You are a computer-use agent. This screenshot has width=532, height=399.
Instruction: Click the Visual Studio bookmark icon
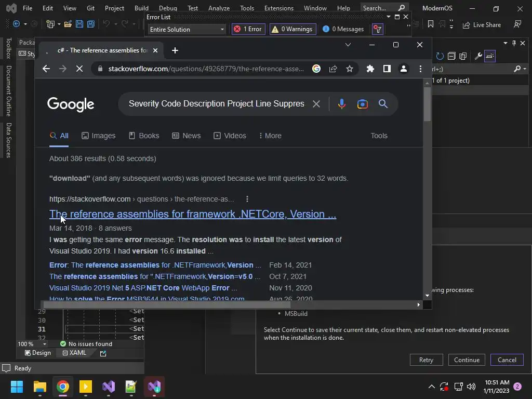click(x=431, y=24)
